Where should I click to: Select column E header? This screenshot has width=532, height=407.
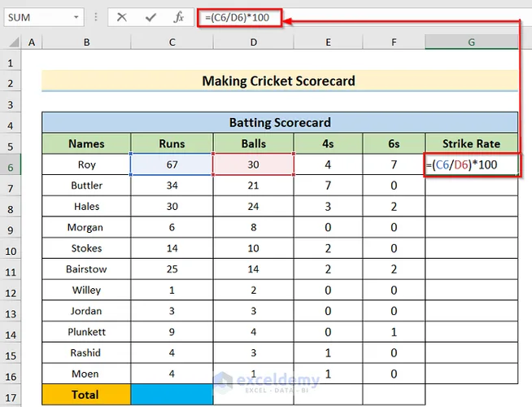328,42
